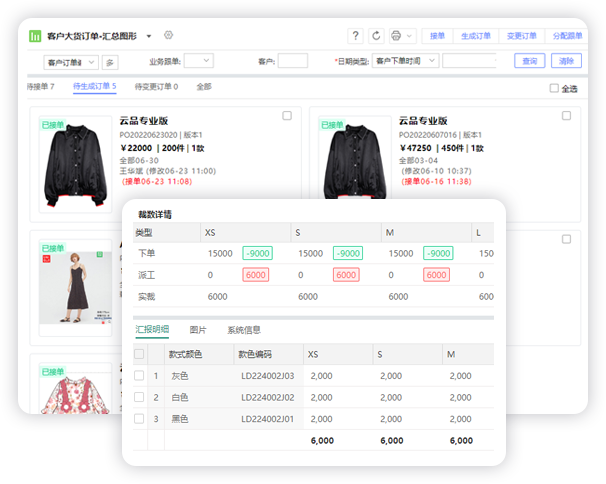Toggle the 全选 select-all checkbox
This screenshot has width=606, height=484.
[555, 88]
